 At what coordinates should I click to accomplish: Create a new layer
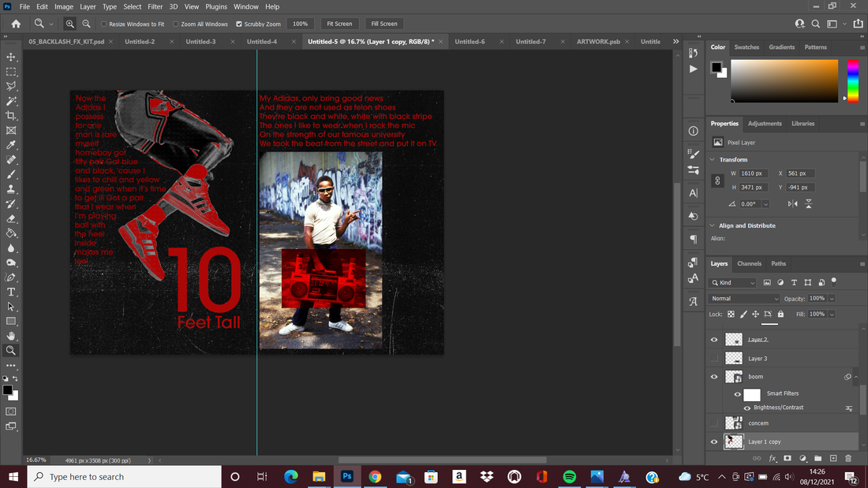(x=833, y=458)
